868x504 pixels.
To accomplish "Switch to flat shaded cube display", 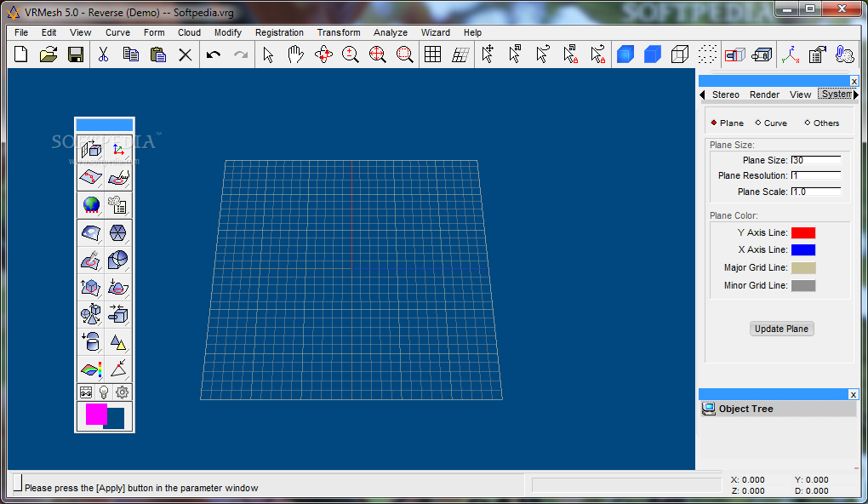I will coord(653,54).
